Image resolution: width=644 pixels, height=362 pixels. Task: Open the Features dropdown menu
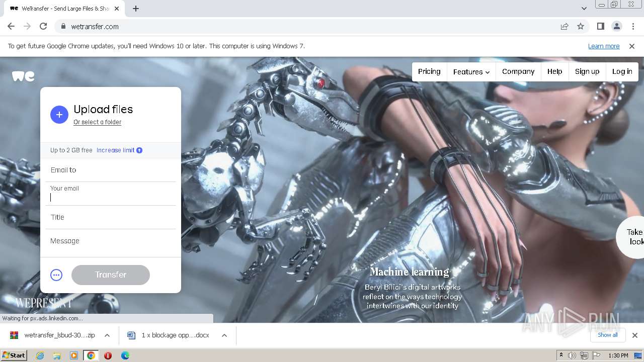tap(471, 72)
